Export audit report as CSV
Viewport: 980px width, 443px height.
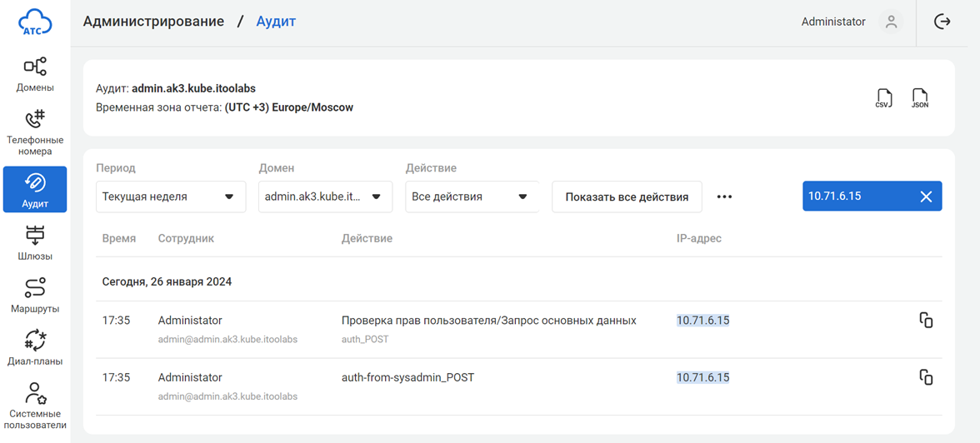(883, 98)
